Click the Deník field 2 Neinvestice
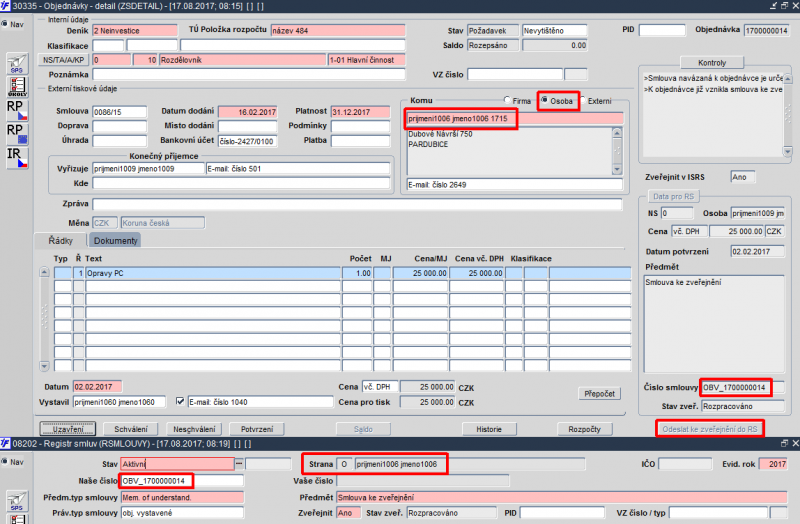The height and width of the screenshot is (524, 800). click(135, 31)
